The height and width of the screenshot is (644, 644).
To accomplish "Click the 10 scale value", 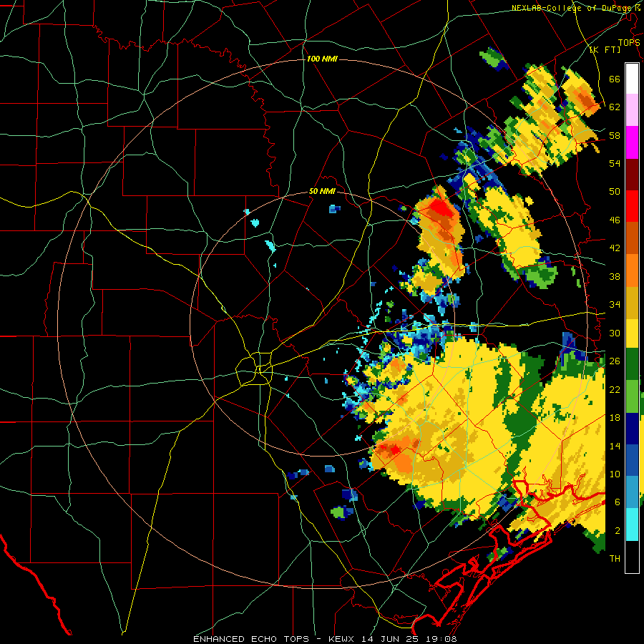I will coord(615,474).
